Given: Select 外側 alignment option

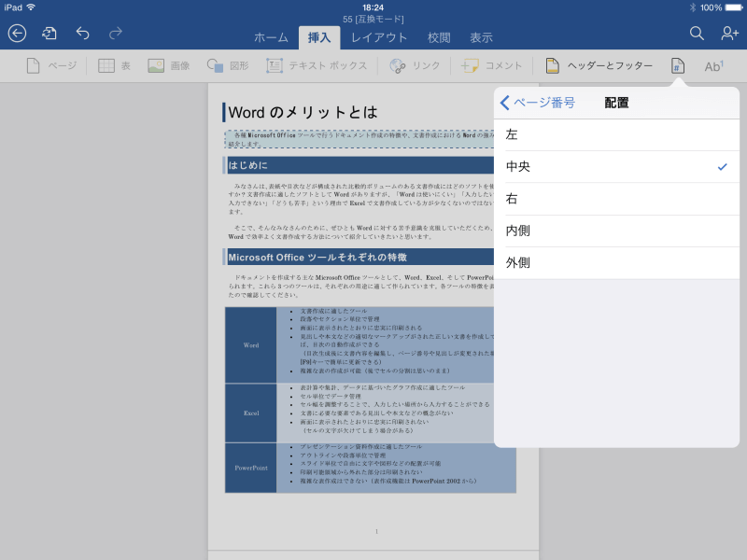Looking at the screenshot, I should 616,263.
